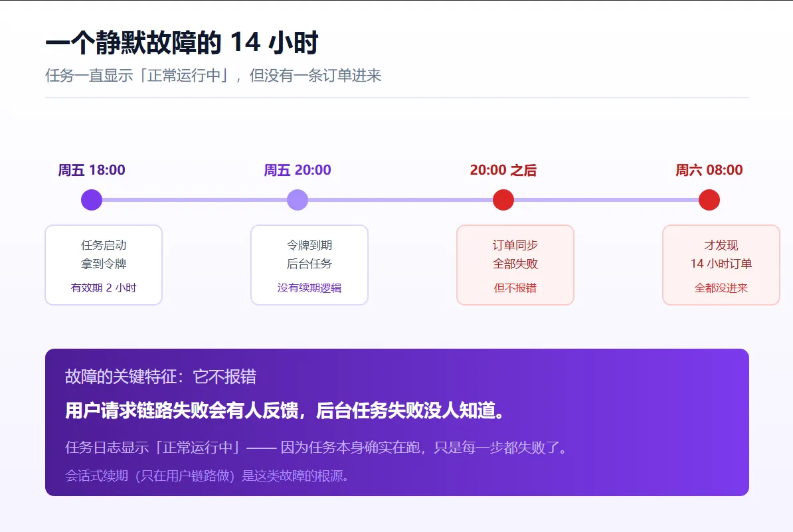Click the text 令牌到期
The image size is (793, 532).
[x=309, y=245]
